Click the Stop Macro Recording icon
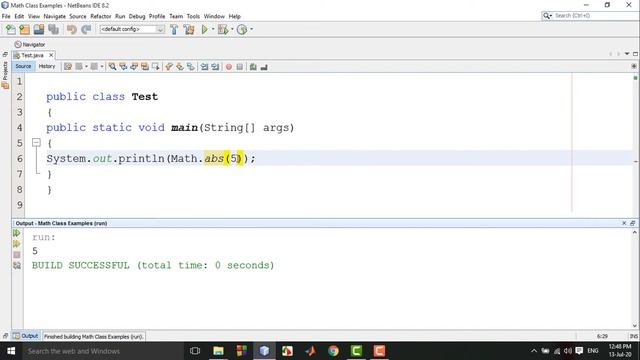640x360 pixels. 240,67
